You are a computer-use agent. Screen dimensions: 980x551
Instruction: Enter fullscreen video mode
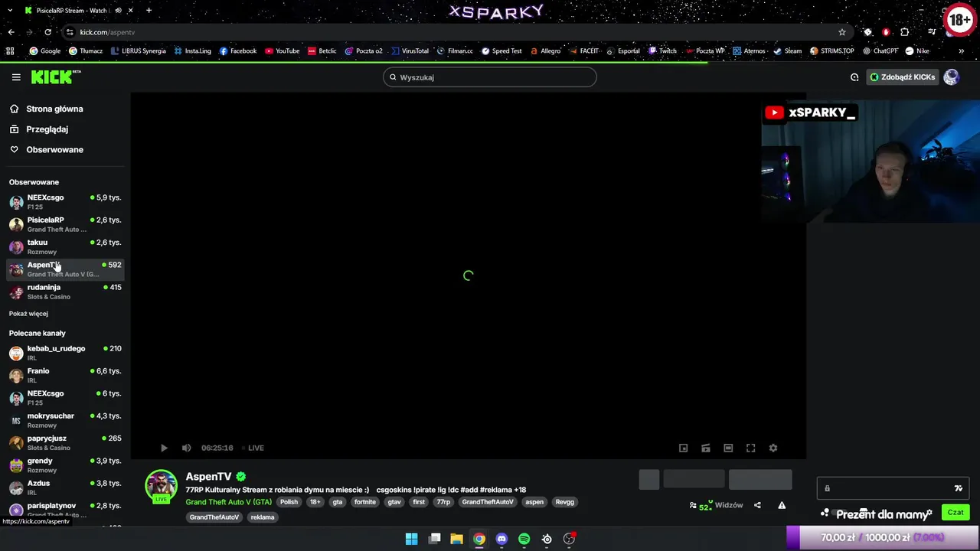coord(750,448)
